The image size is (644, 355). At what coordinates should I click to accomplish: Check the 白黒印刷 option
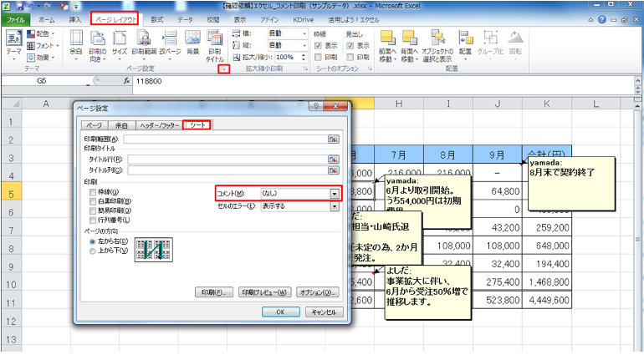point(93,201)
